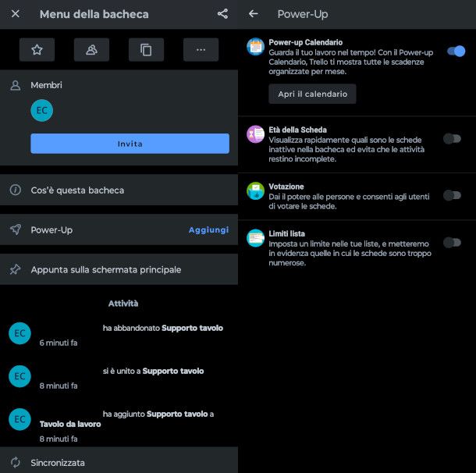Close the Menu della bacheca panel

pyautogui.click(x=15, y=14)
